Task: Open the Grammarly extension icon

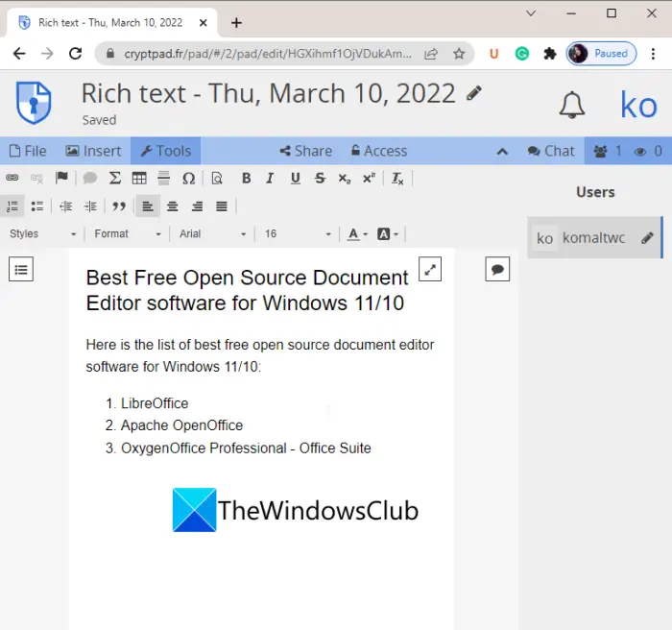Action: click(x=521, y=54)
